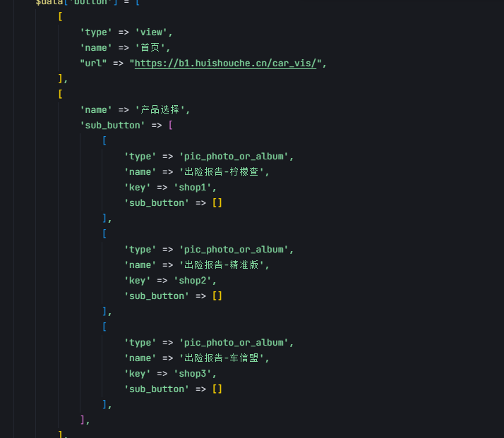This screenshot has width=504, height=438.
Task: Click the first 'pic_photo_or_album' type value
Action: click(234, 157)
